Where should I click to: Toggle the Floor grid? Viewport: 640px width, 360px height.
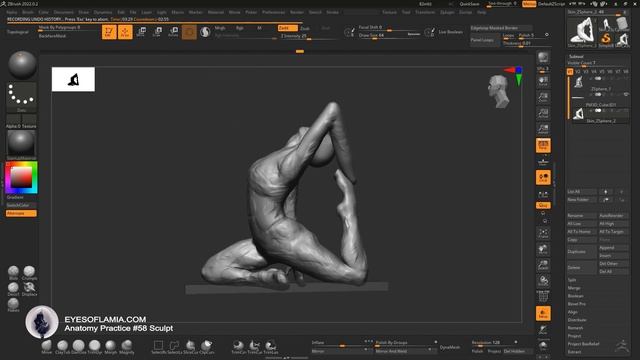543,161
